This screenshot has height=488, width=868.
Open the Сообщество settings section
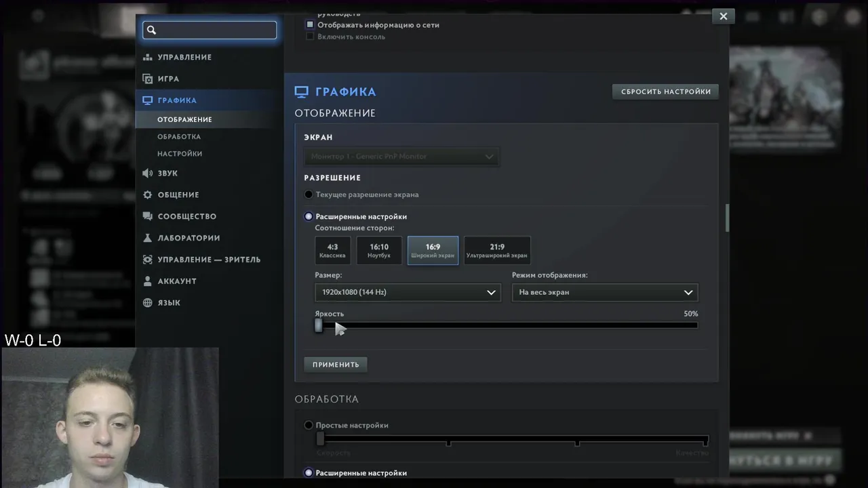point(187,216)
